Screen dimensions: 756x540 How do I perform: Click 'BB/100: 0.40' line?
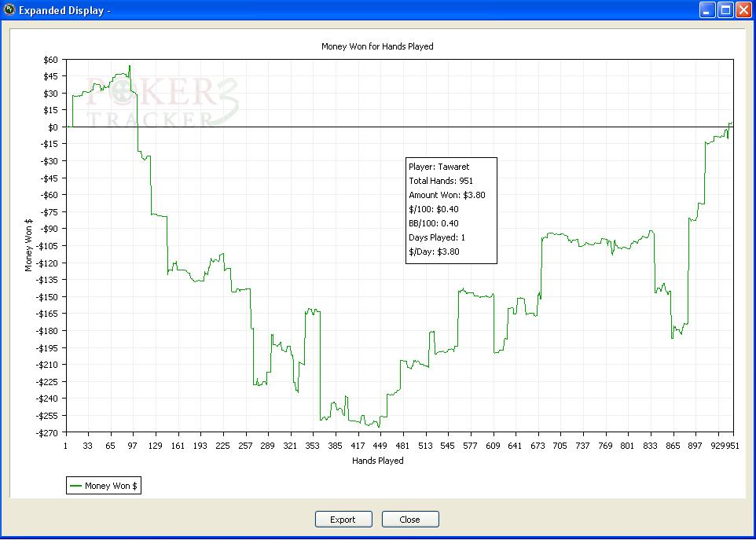tap(434, 223)
